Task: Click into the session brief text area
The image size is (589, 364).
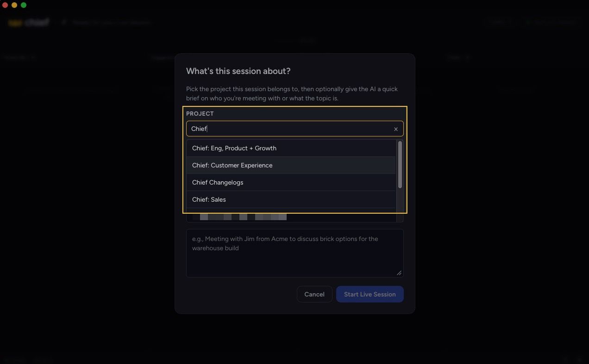Action: click(294, 253)
